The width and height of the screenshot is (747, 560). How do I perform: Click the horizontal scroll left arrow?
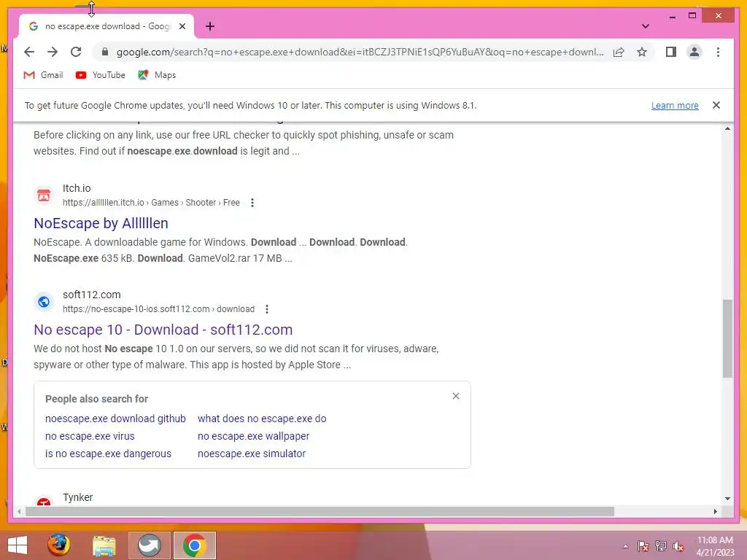(x=18, y=511)
